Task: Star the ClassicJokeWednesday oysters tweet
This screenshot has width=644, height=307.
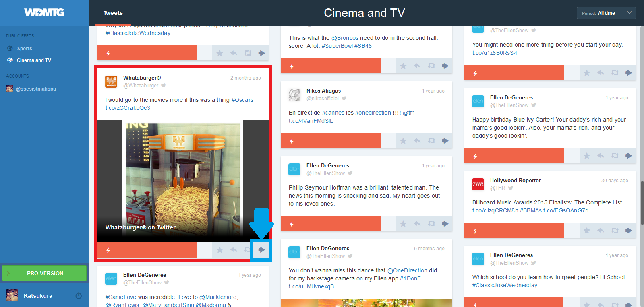Action: coord(219,53)
